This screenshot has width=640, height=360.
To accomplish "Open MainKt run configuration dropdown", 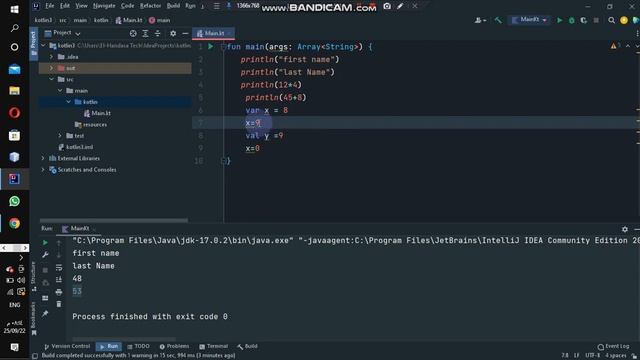I will (529, 20).
